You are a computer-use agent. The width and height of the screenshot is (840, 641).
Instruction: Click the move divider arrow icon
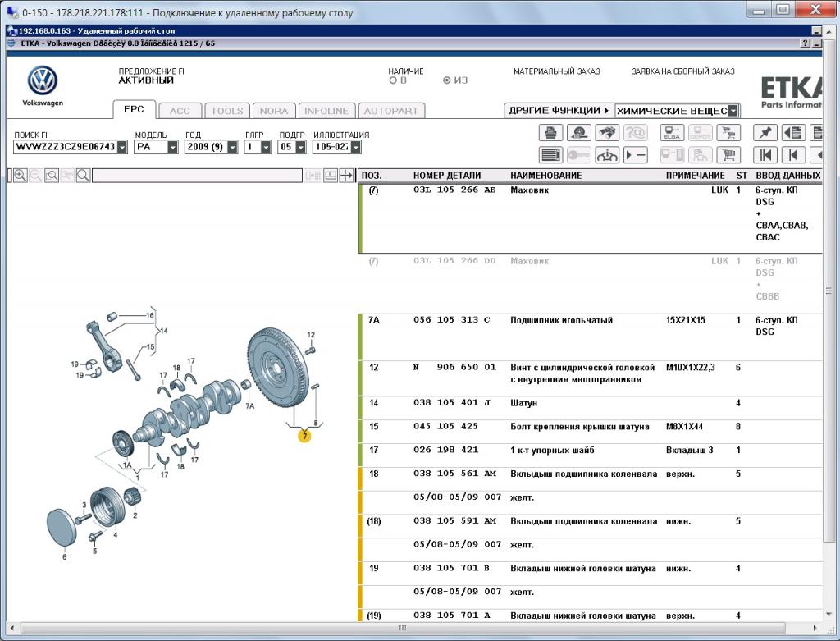pos(347,176)
